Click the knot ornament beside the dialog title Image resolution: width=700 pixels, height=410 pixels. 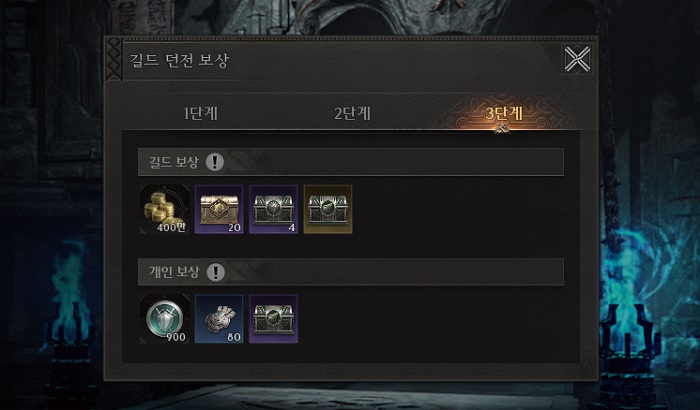(114, 59)
